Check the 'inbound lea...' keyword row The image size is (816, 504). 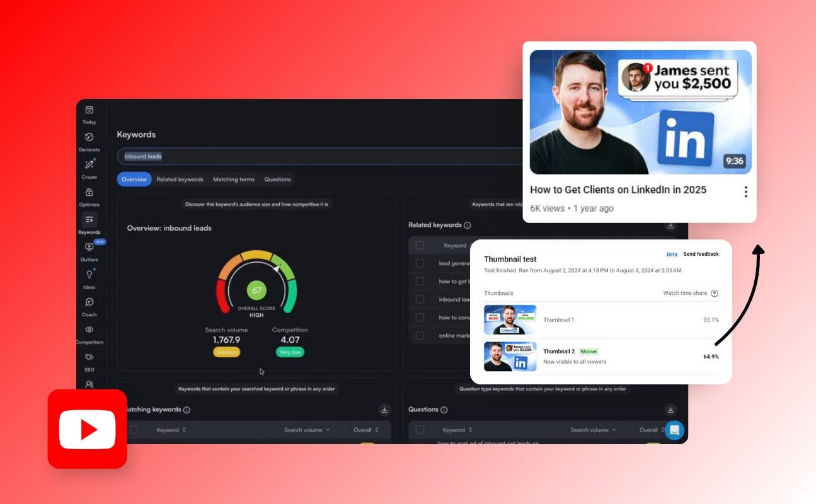pyautogui.click(x=420, y=300)
